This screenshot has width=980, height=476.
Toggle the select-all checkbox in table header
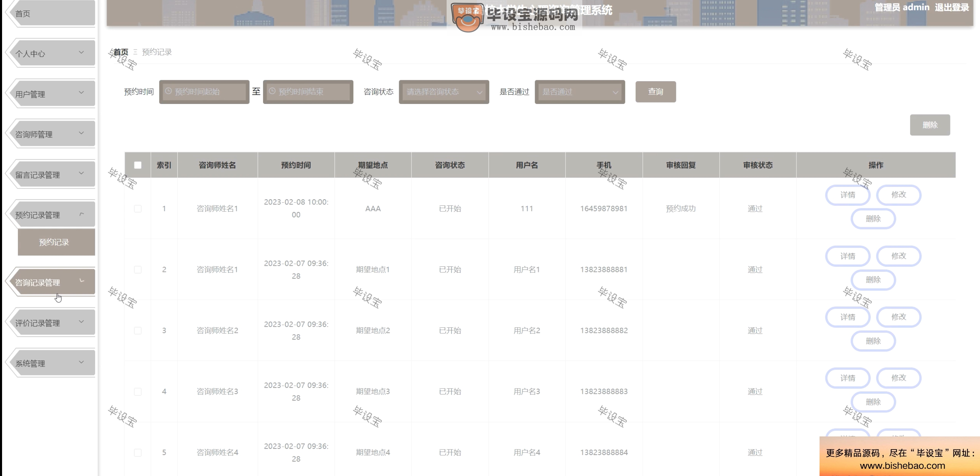[138, 165]
